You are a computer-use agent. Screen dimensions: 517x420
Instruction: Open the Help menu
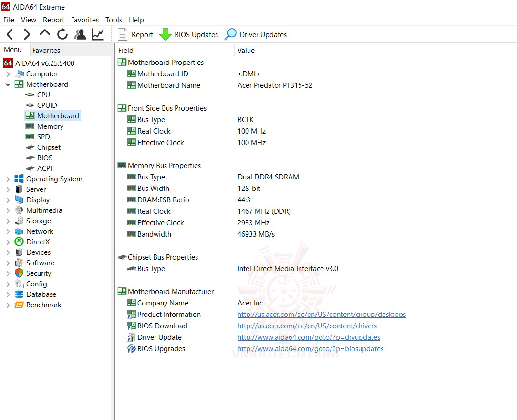(136, 20)
